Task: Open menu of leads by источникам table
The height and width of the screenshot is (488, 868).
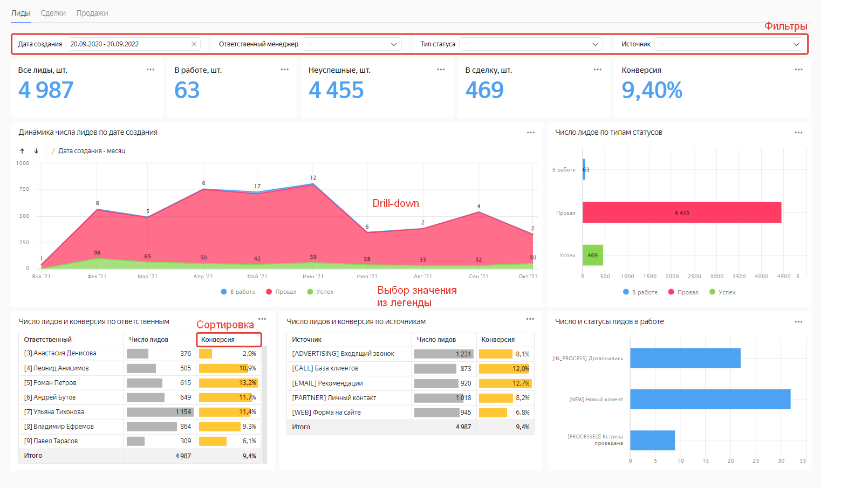Action: [x=530, y=319]
